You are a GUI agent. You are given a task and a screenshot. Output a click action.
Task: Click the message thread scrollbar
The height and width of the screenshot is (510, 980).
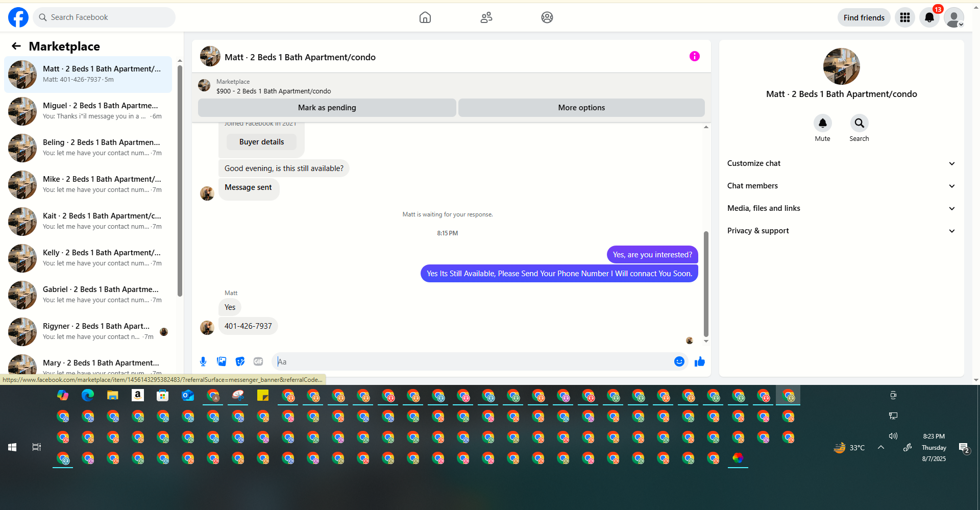[706, 284]
